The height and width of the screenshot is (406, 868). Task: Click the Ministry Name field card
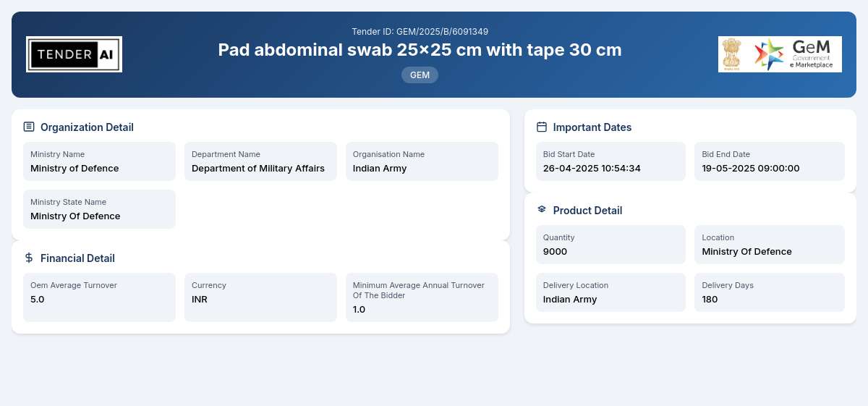(x=99, y=161)
